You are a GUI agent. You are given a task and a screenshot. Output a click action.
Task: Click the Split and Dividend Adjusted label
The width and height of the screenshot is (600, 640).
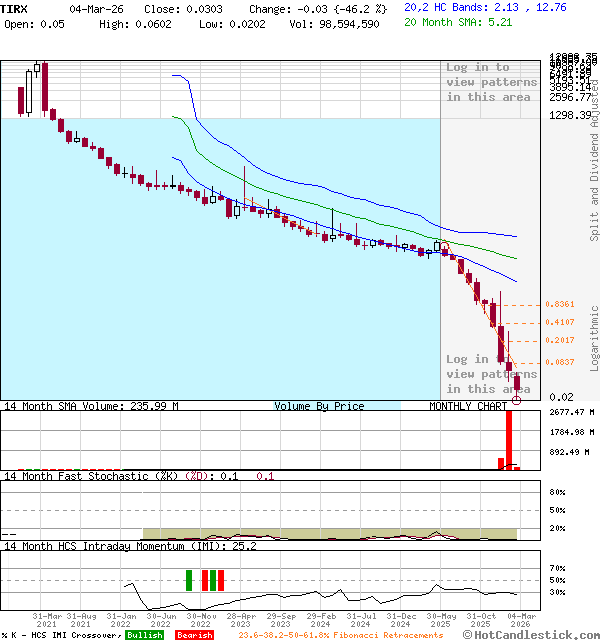[593, 165]
